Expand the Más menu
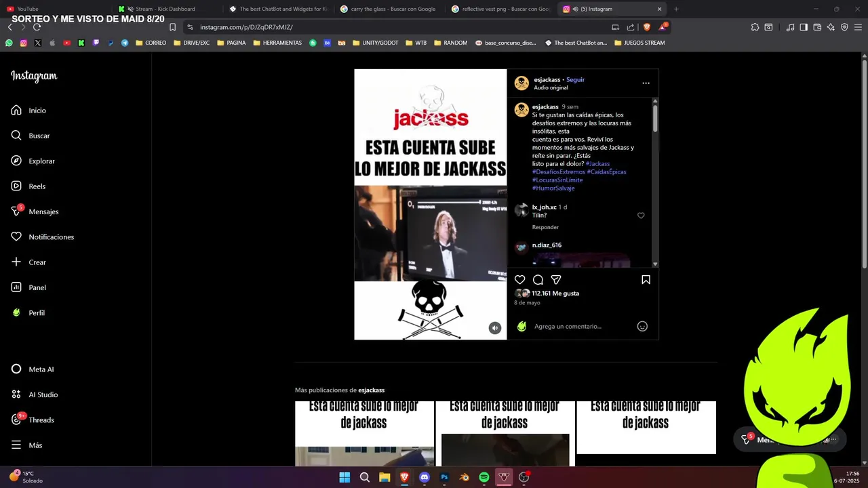Image resolution: width=868 pixels, height=488 pixels. click(x=26, y=445)
